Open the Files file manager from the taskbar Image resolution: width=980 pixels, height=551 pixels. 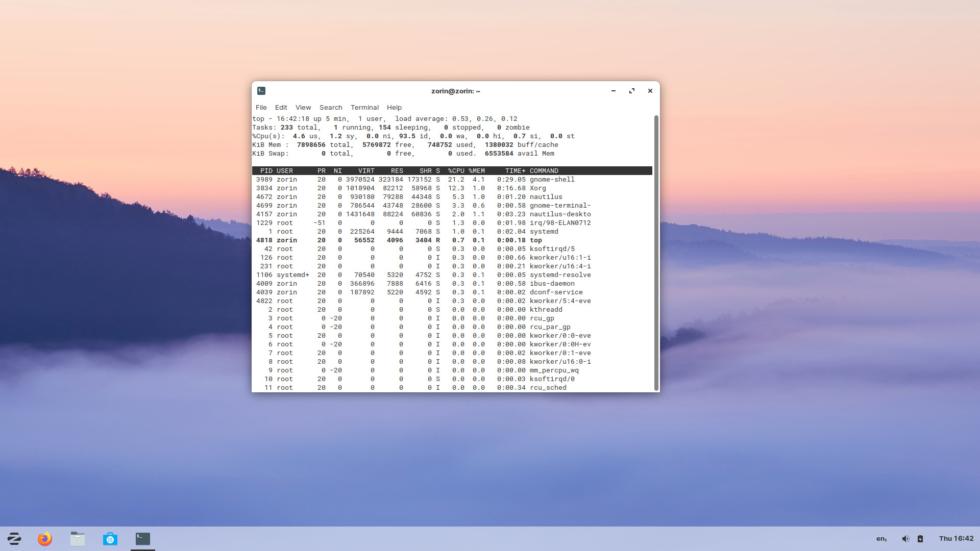coord(78,538)
